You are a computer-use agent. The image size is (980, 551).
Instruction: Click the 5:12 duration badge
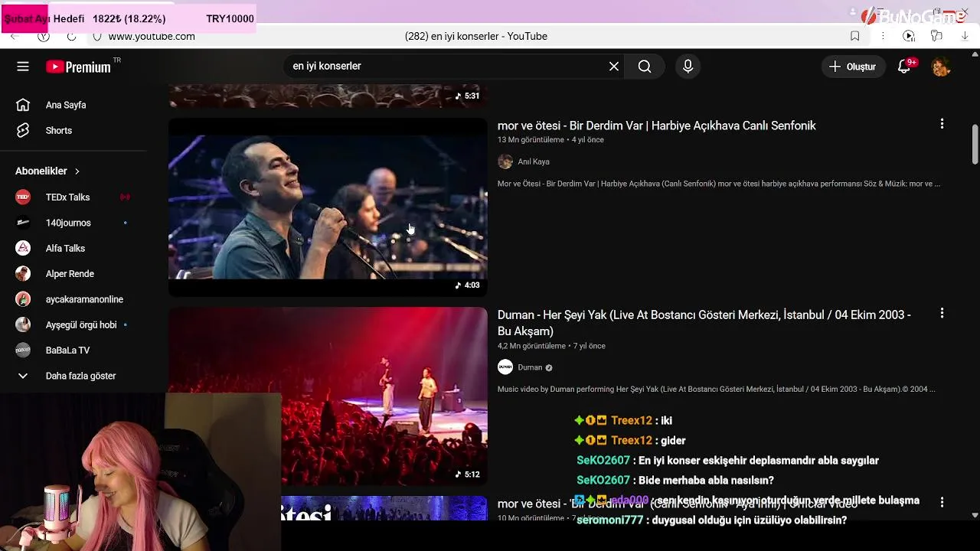click(x=467, y=474)
